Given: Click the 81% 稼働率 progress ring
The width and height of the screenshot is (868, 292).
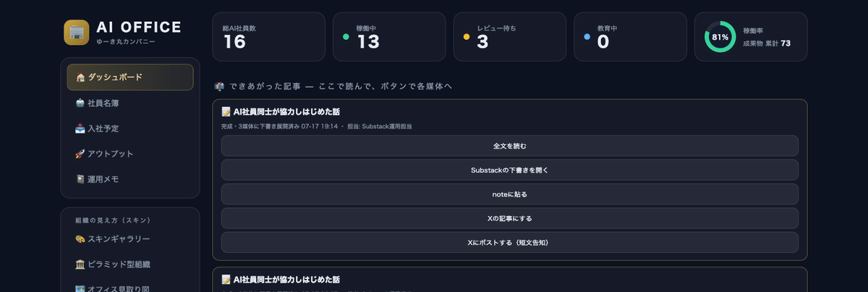Looking at the screenshot, I should click(x=720, y=37).
